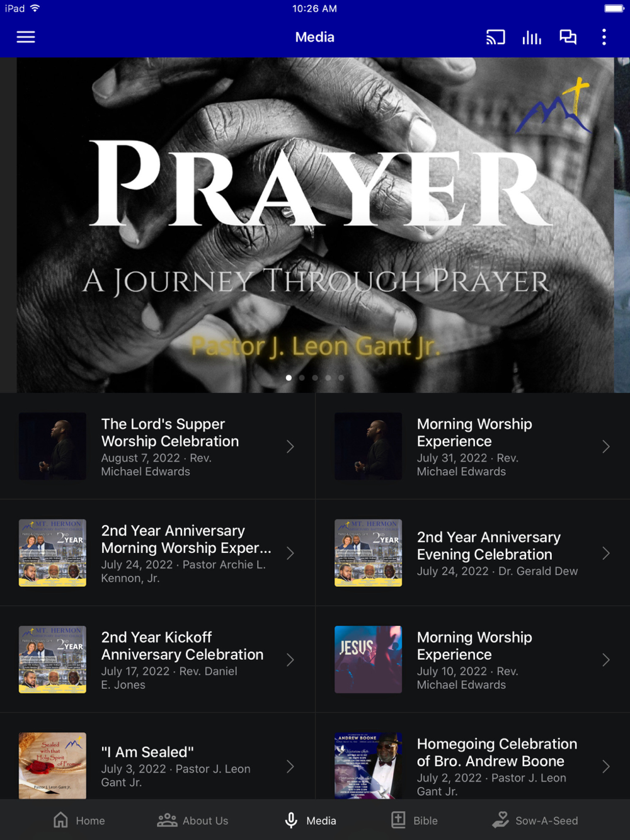Open the three-dot overflow menu
The width and height of the screenshot is (630, 840).
(604, 37)
